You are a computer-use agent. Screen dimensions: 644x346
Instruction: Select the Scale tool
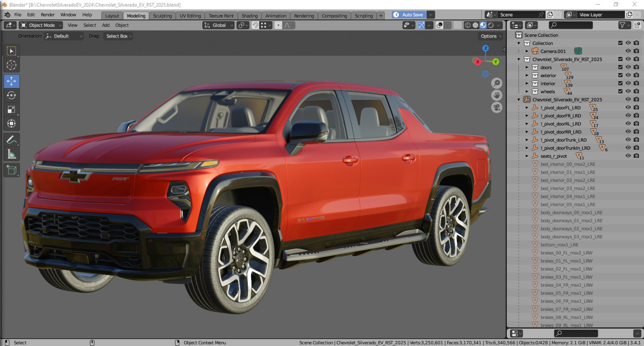point(11,109)
